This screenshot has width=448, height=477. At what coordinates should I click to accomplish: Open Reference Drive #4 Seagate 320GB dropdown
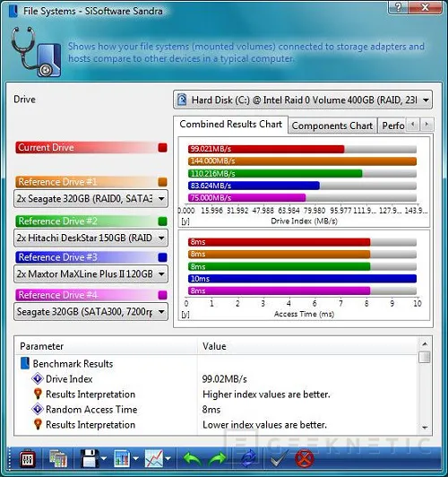coord(90,311)
